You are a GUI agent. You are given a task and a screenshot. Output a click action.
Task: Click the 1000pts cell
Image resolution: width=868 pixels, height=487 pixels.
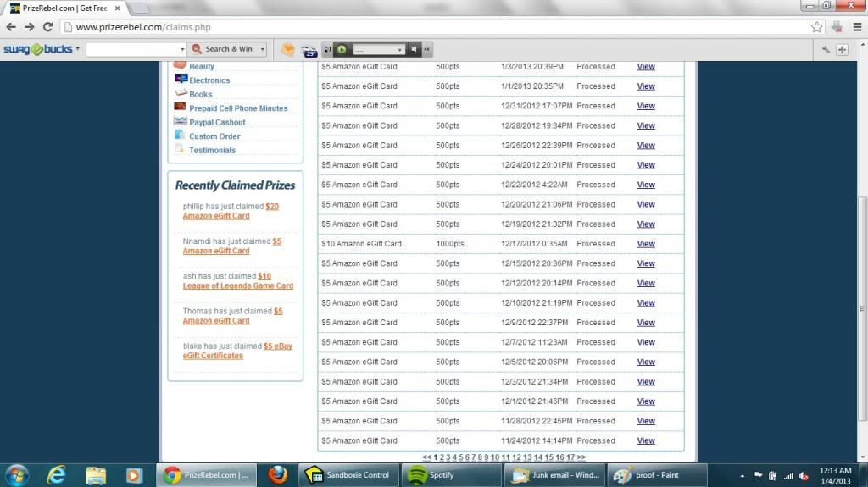[450, 244]
